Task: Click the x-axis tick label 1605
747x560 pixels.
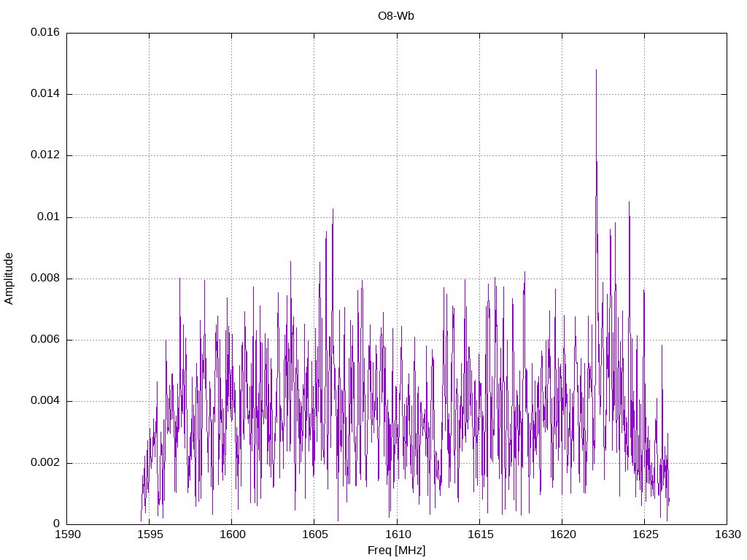Action: 315,534
